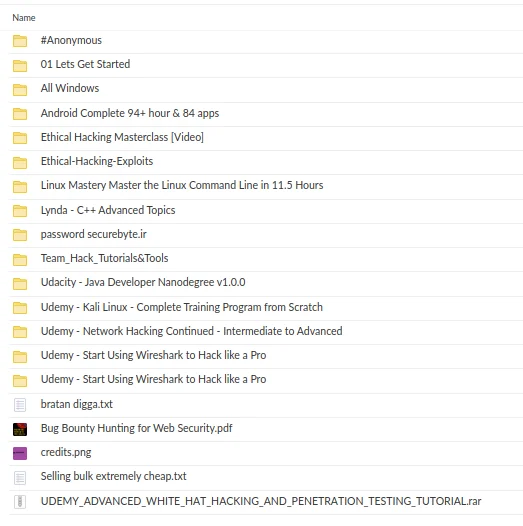Open 'Ethical-Hacking-Exploits' name
This screenshot has width=523, height=526.
click(97, 161)
